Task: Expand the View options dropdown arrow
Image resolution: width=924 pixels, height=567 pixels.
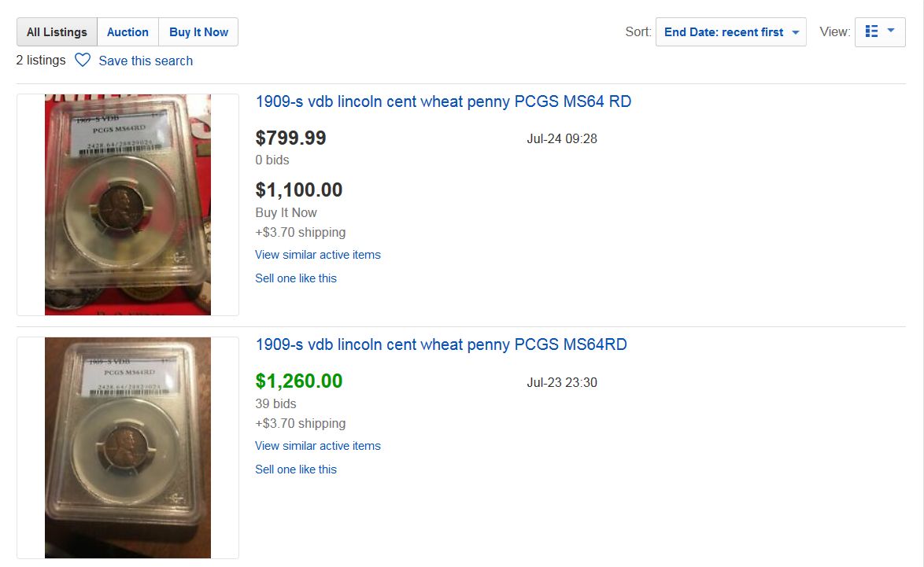Action: point(891,31)
